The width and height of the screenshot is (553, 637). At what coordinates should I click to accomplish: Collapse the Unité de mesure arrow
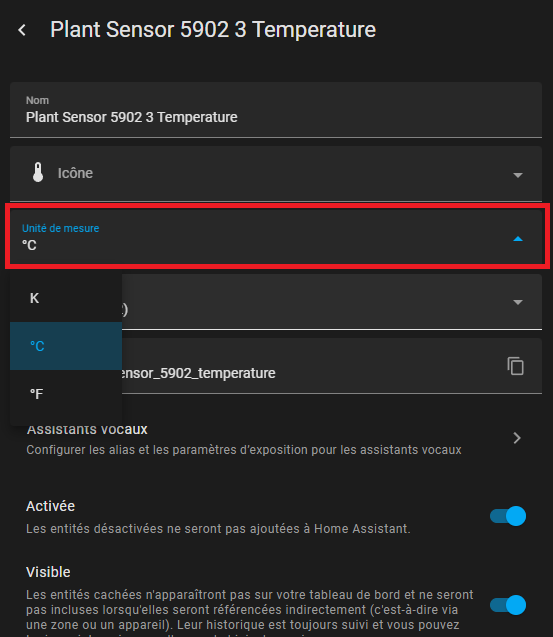pos(518,238)
